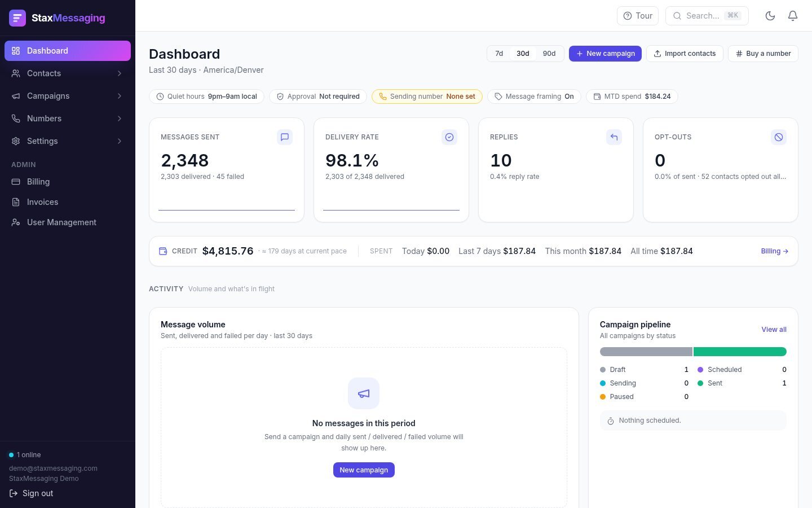
Task: Switch to the 90d time range
Action: [x=549, y=54]
